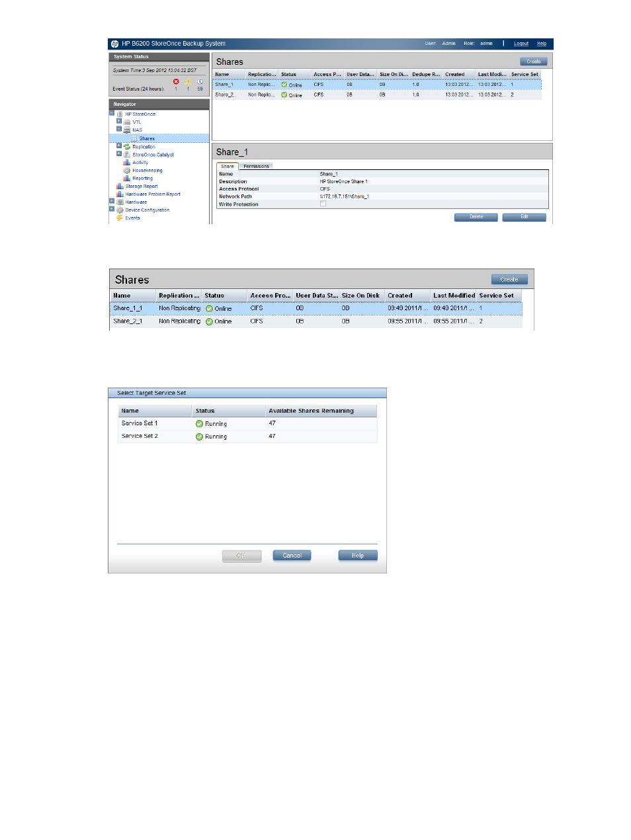Click the VTL drive icon
Image resolution: width=631 pixels, height=840 pixels.
(x=127, y=122)
